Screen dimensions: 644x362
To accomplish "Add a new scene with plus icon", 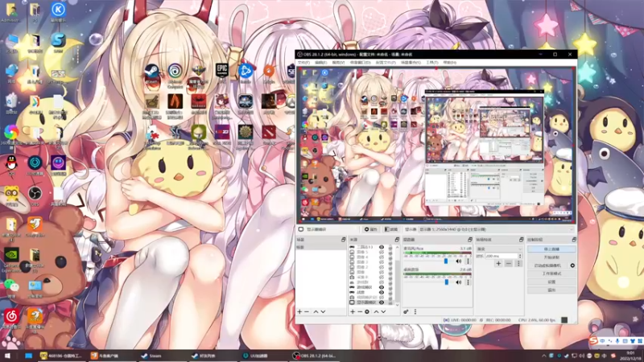I will [x=299, y=312].
